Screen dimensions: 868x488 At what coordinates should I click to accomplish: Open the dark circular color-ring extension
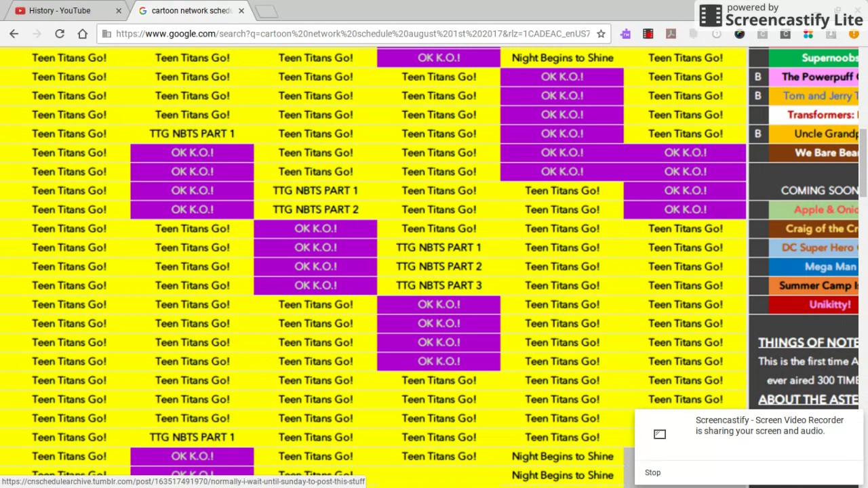(x=739, y=34)
